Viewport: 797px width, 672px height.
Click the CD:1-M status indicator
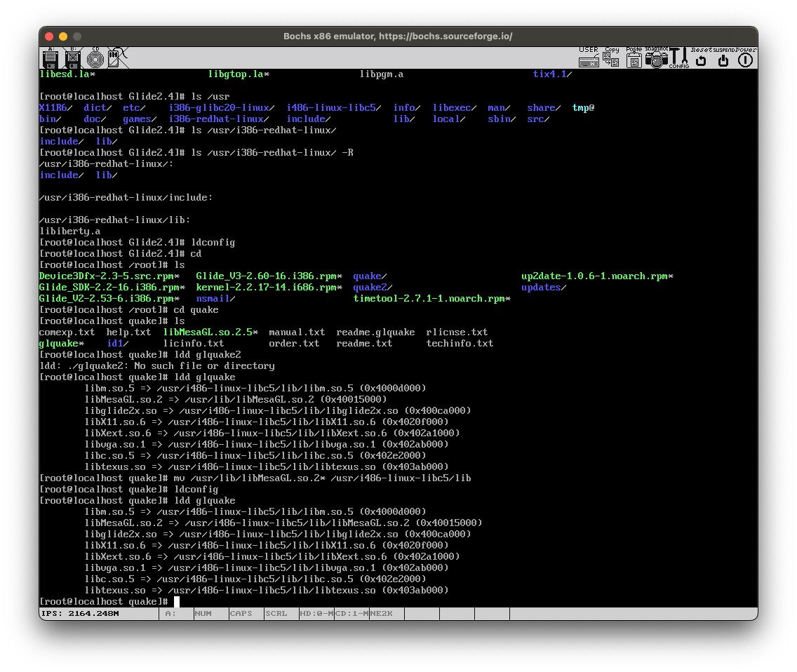tap(351, 614)
